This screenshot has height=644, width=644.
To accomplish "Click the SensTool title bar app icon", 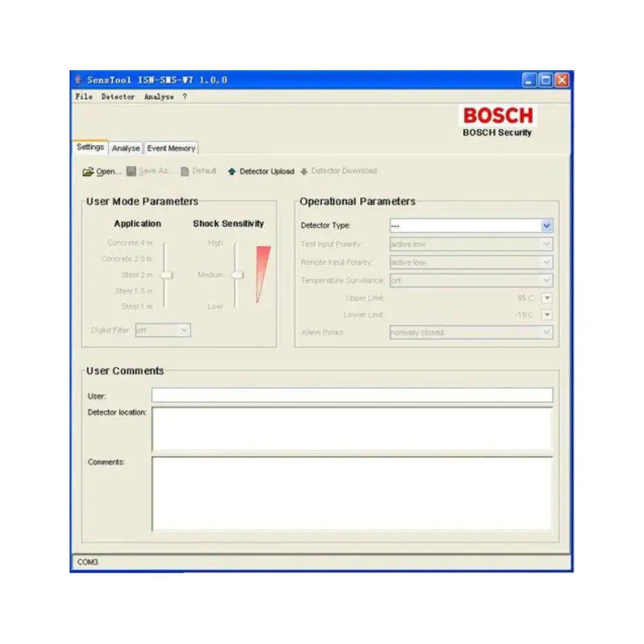I will [78, 80].
